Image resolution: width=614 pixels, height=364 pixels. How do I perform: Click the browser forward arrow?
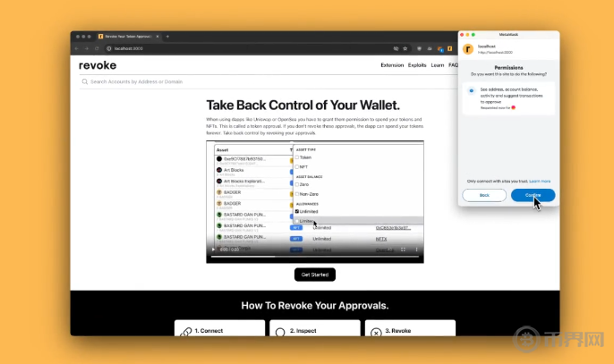(x=87, y=48)
